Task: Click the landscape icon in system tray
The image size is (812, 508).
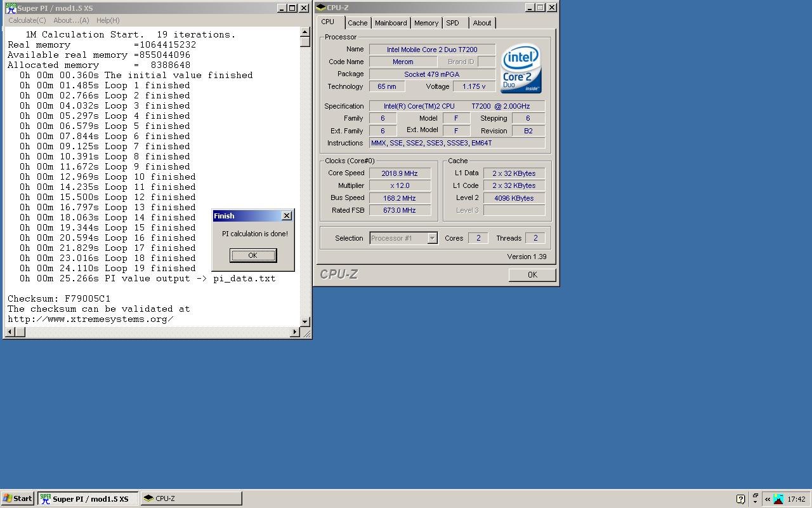Action: tap(778, 499)
